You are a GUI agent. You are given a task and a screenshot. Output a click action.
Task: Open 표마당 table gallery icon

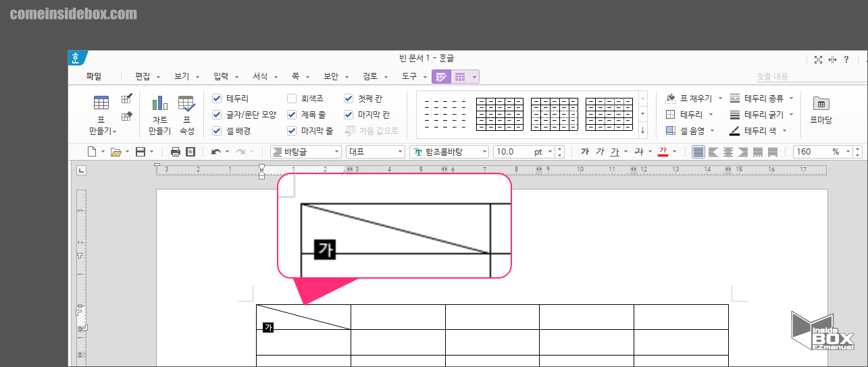tap(821, 111)
